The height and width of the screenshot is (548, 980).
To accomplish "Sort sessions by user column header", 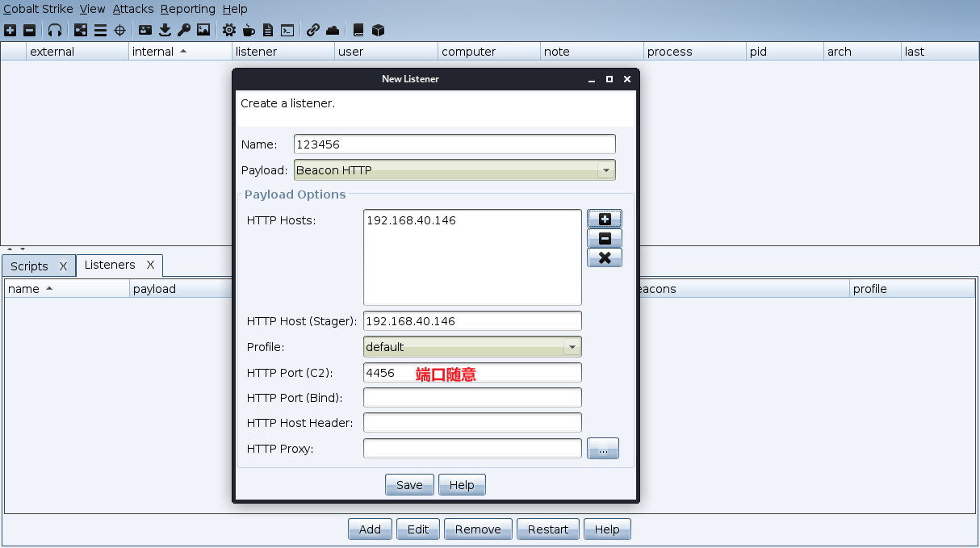I will click(x=387, y=52).
